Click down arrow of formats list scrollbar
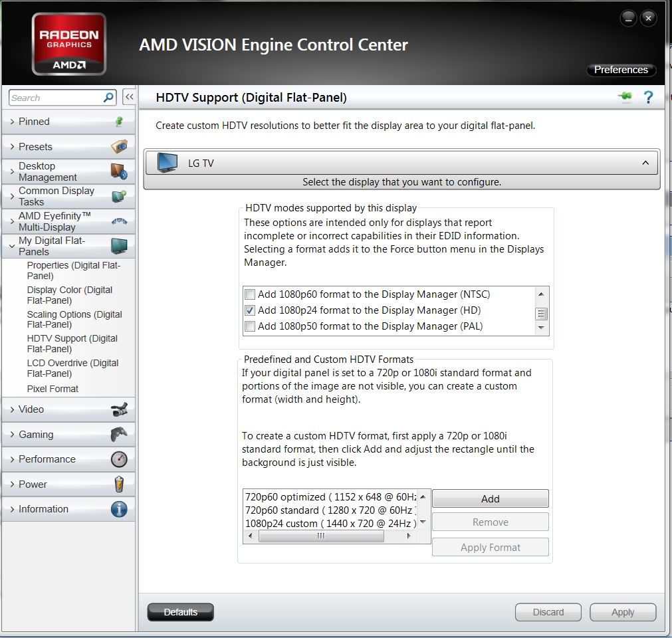This screenshot has height=638, width=672. coord(423,522)
